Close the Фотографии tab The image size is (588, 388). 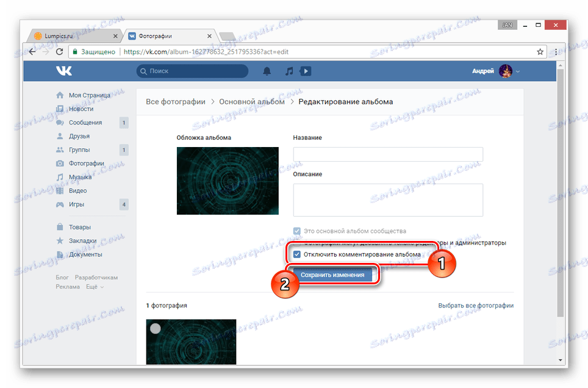tap(209, 36)
